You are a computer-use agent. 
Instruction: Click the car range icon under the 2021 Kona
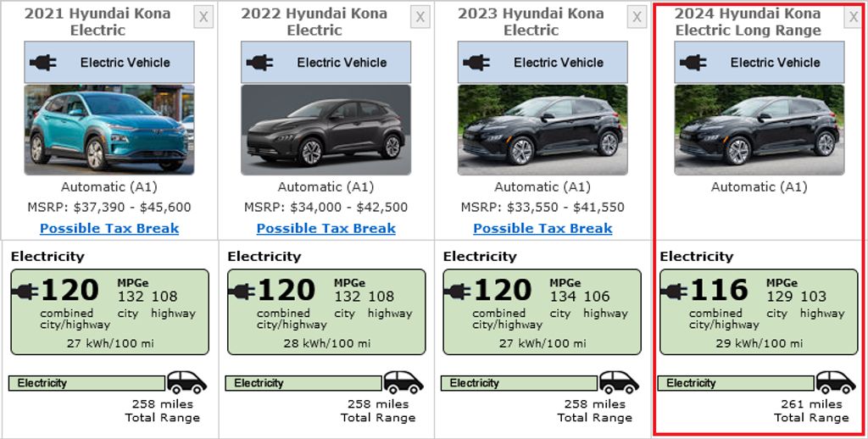186,382
